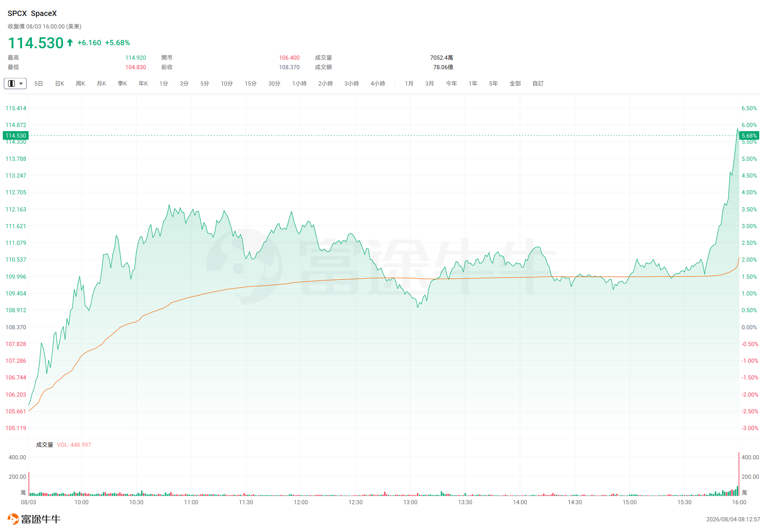Click the 前收 label
The width and height of the screenshot is (768, 532).
pos(167,67)
